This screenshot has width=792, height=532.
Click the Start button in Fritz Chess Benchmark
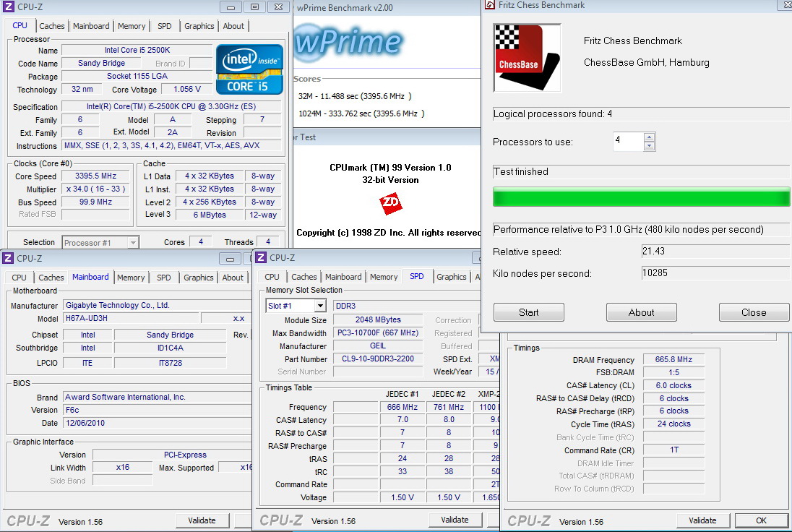tap(529, 312)
